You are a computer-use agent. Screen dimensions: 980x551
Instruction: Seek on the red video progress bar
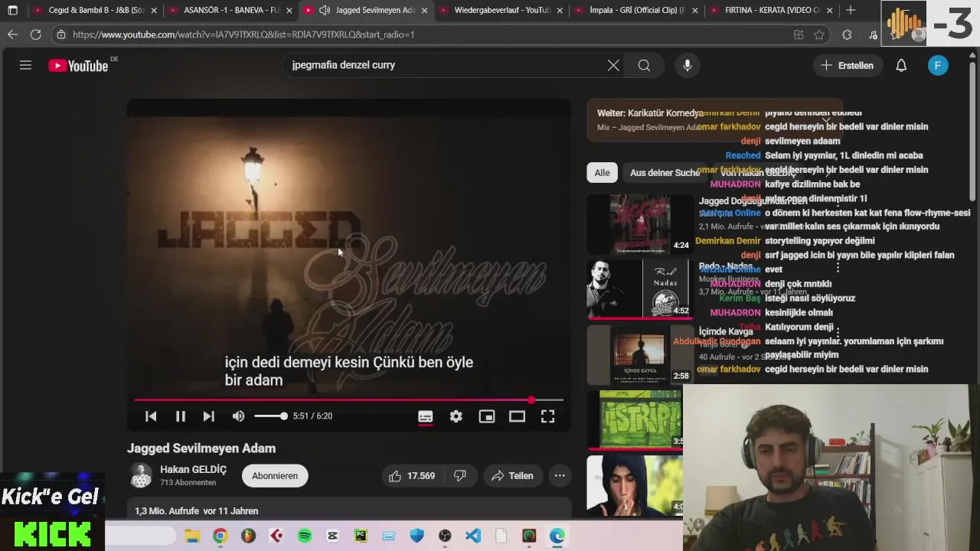point(348,399)
